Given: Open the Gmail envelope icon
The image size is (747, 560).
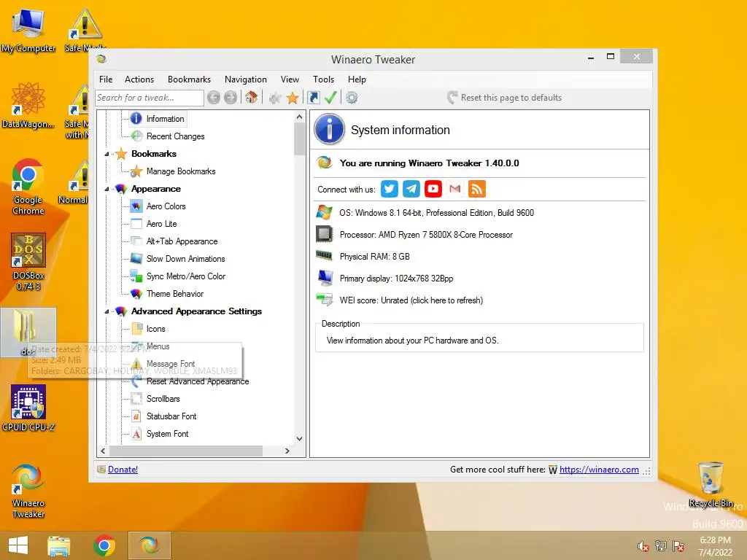Looking at the screenshot, I should coord(455,189).
